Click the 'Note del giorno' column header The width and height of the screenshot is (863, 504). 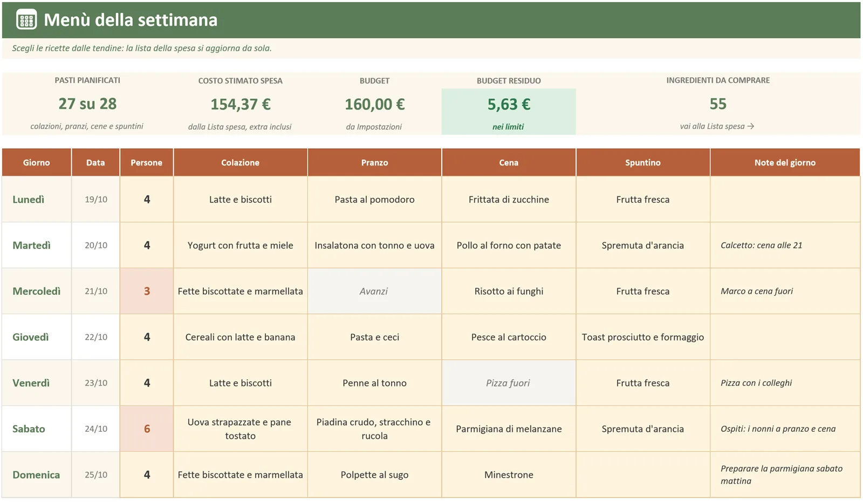tap(785, 162)
